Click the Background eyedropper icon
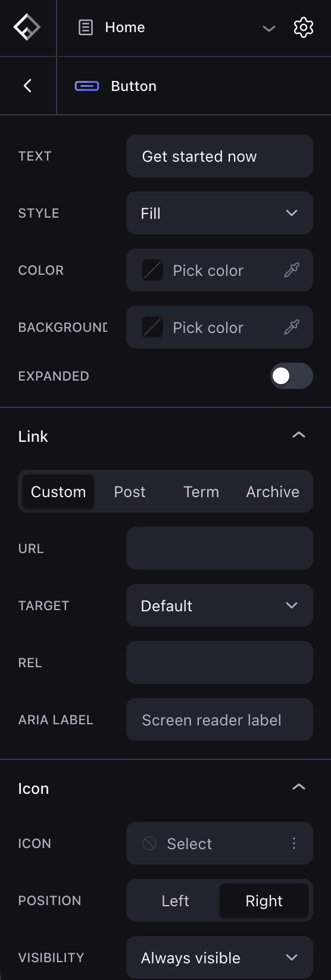This screenshot has height=980, width=331. pyautogui.click(x=292, y=327)
